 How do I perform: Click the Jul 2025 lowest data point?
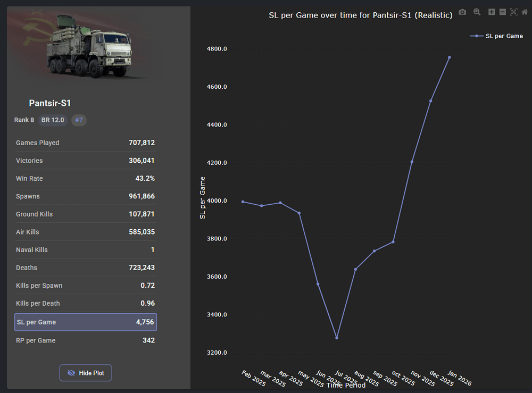tap(337, 338)
